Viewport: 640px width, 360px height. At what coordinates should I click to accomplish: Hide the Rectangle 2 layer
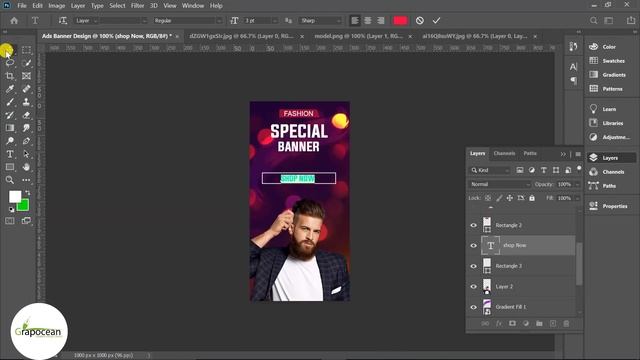tap(473, 225)
